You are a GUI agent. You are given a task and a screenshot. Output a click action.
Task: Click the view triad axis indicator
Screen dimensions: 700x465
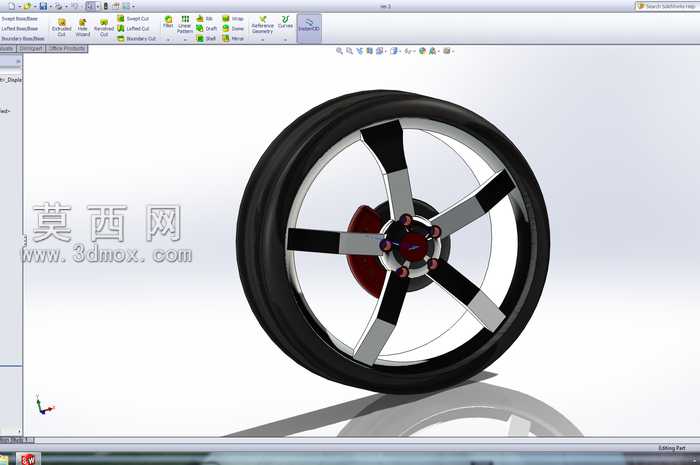(x=44, y=405)
